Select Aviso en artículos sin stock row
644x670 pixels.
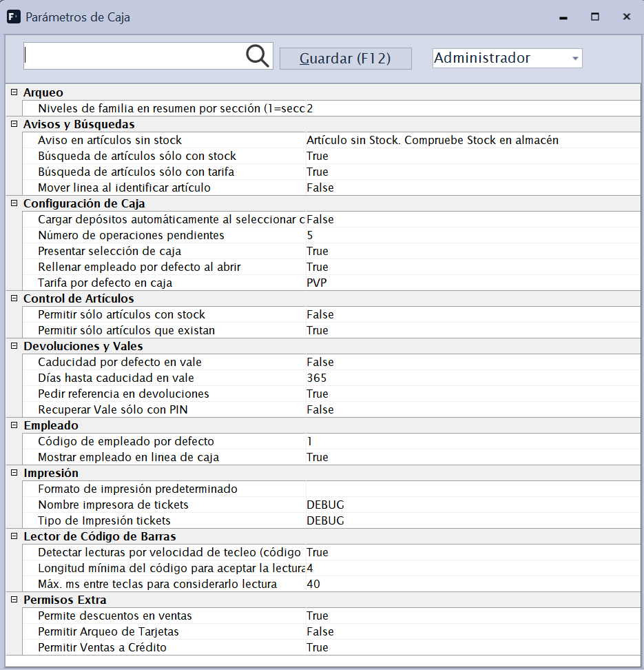tap(331, 140)
